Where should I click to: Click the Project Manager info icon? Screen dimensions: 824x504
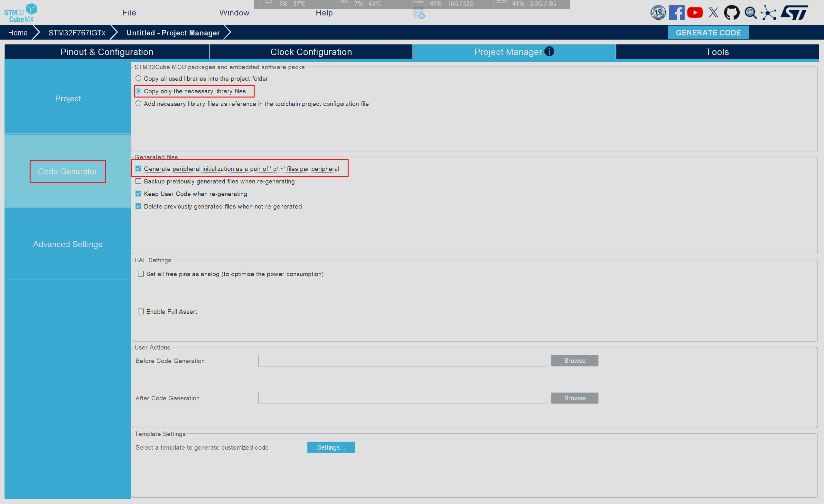(549, 51)
